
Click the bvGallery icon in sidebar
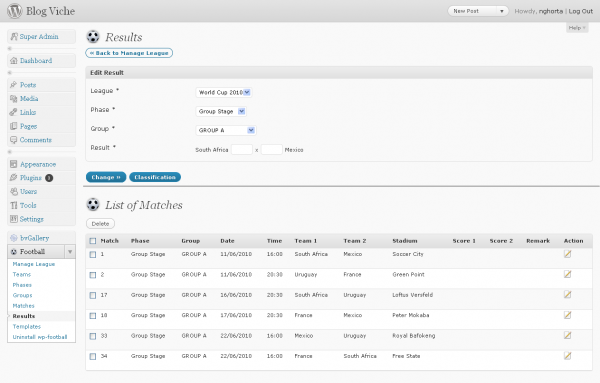coord(14,238)
